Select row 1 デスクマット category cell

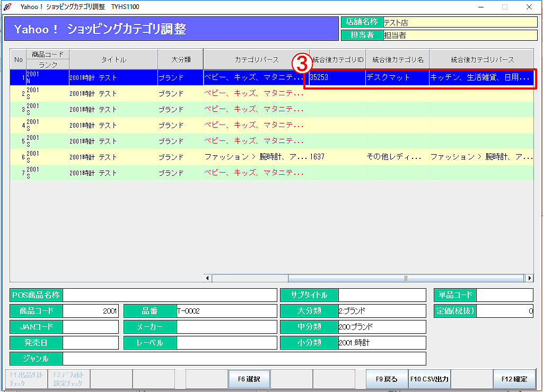(x=397, y=77)
